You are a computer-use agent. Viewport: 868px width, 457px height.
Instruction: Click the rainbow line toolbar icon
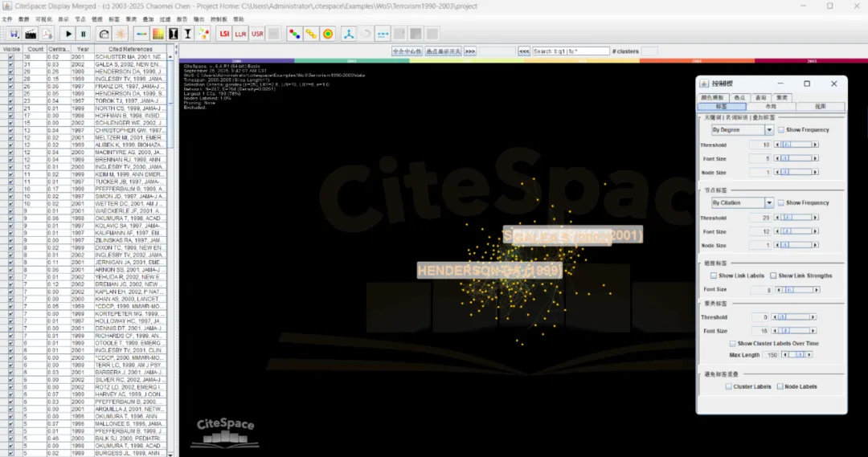coord(141,34)
